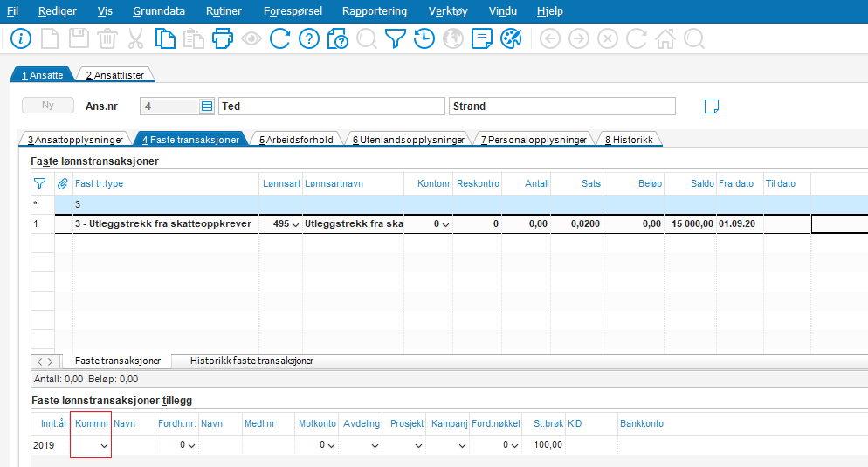
Task: Open the Fil menu
Action: click(x=12, y=11)
